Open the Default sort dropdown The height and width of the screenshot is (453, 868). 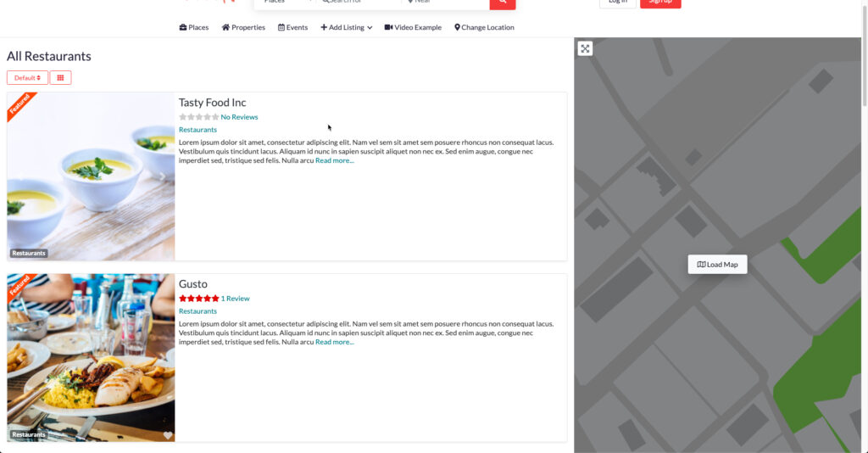[27, 77]
